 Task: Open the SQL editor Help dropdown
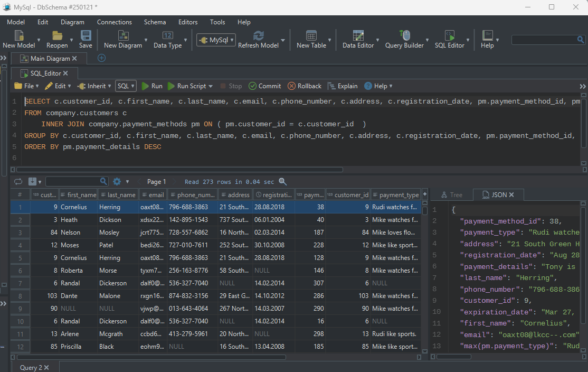(378, 86)
